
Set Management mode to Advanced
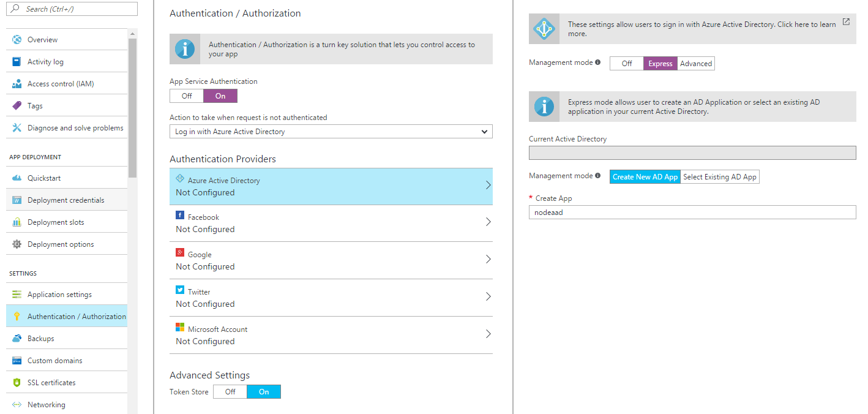click(696, 63)
